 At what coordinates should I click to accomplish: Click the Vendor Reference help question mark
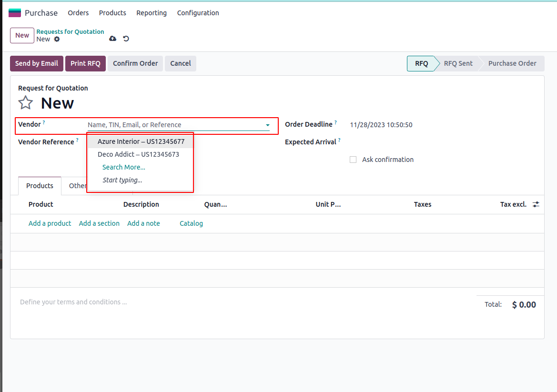(x=77, y=140)
